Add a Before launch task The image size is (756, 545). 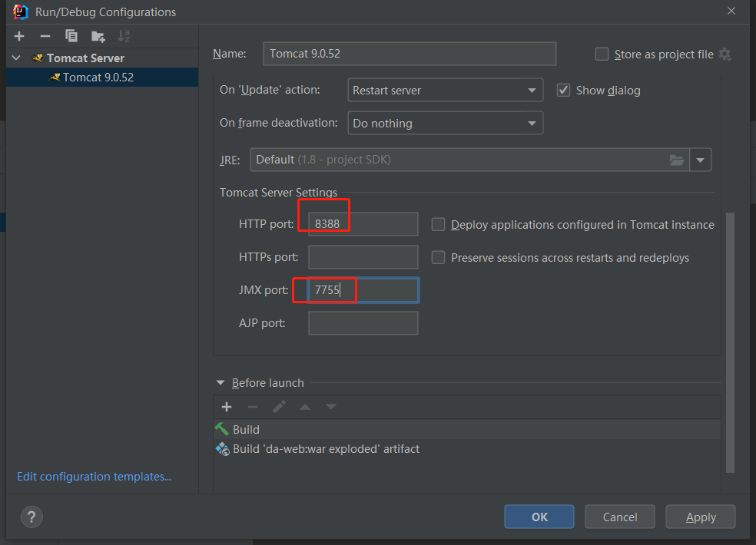[x=227, y=407]
